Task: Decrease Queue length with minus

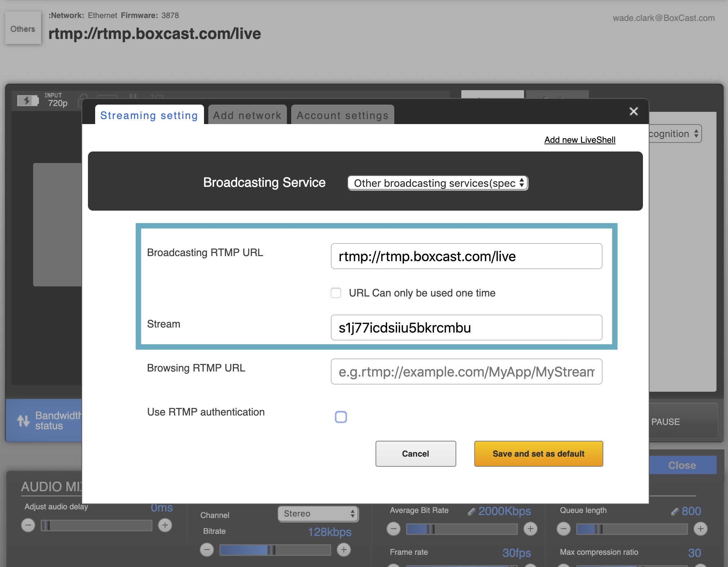Action: point(564,529)
